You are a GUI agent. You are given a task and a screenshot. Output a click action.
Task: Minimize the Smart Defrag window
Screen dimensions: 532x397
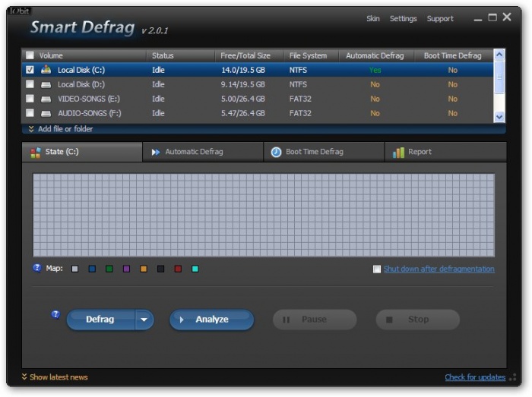478,19
